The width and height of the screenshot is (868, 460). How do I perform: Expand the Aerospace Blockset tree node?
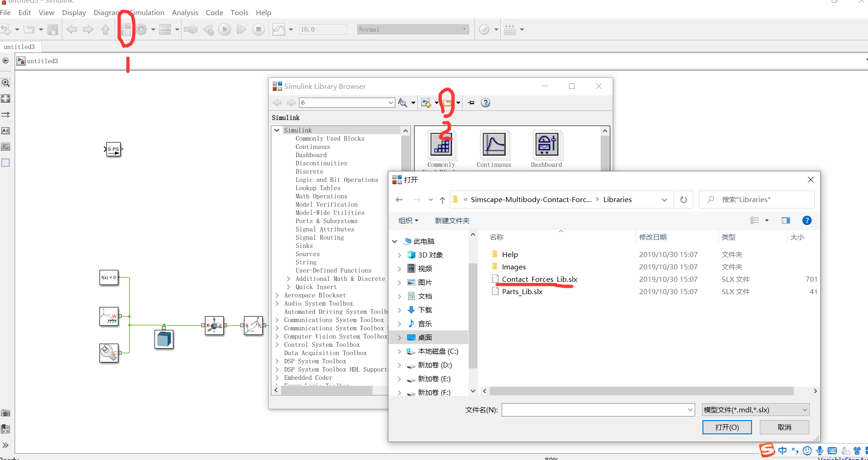(x=277, y=295)
